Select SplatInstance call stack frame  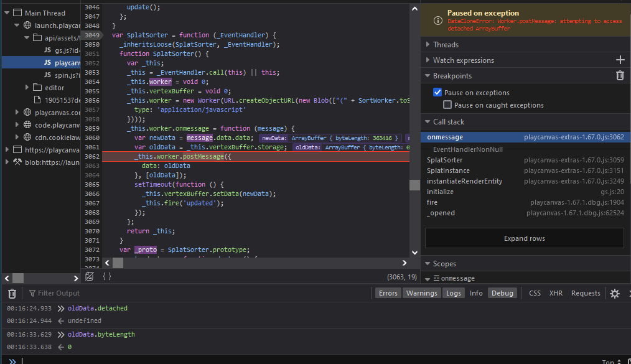coord(525,170)
